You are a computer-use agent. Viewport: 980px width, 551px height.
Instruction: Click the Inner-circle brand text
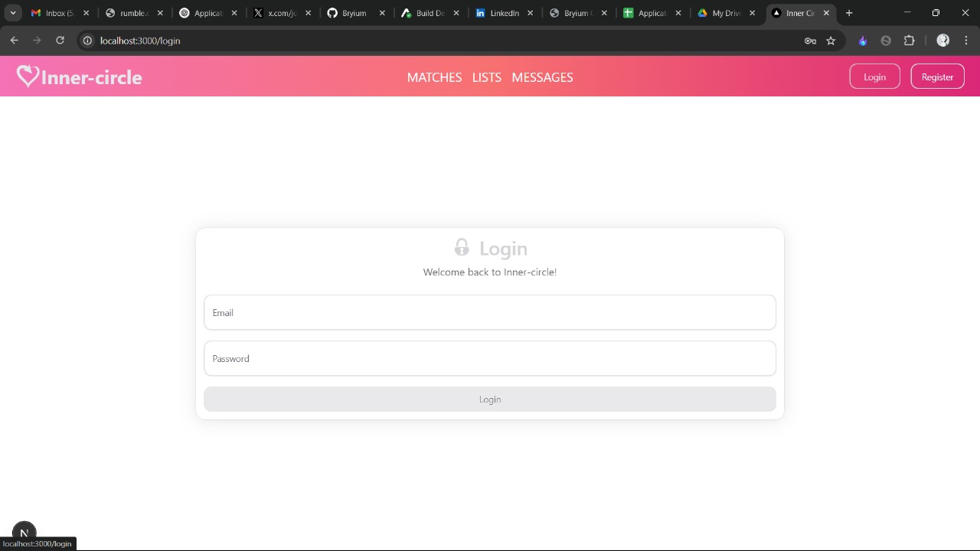tap(92, 77)
